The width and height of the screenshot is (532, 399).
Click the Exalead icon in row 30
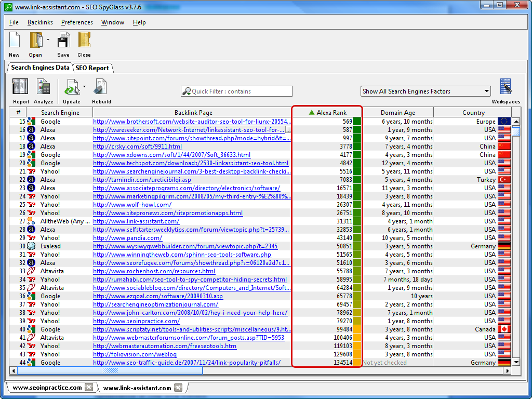pyautogui.click(x=31, y=246)
